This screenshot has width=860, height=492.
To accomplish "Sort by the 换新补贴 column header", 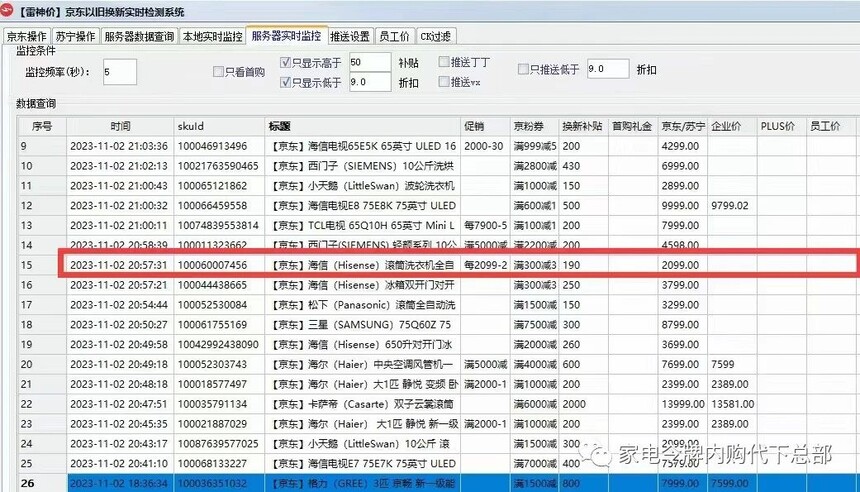I will tap(583, 126).
